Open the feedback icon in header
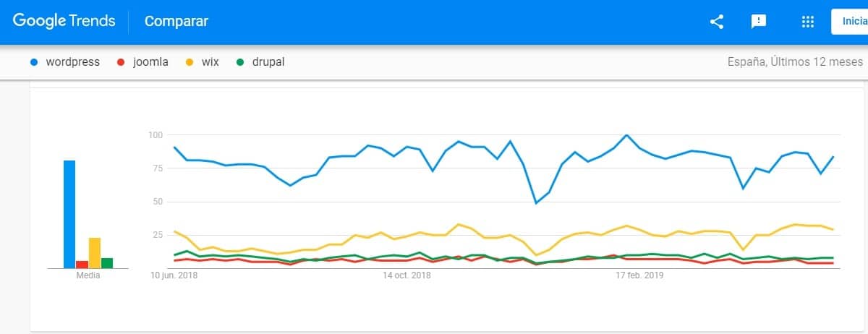This screenshot has width=868, height=334. [759, 22]
